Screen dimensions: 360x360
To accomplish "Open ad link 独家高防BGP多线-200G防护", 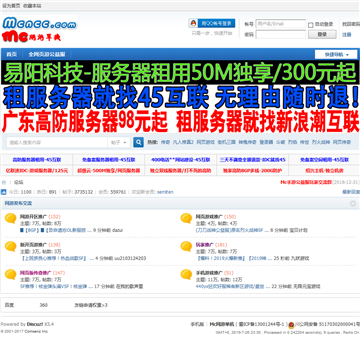I will [253, 171].
